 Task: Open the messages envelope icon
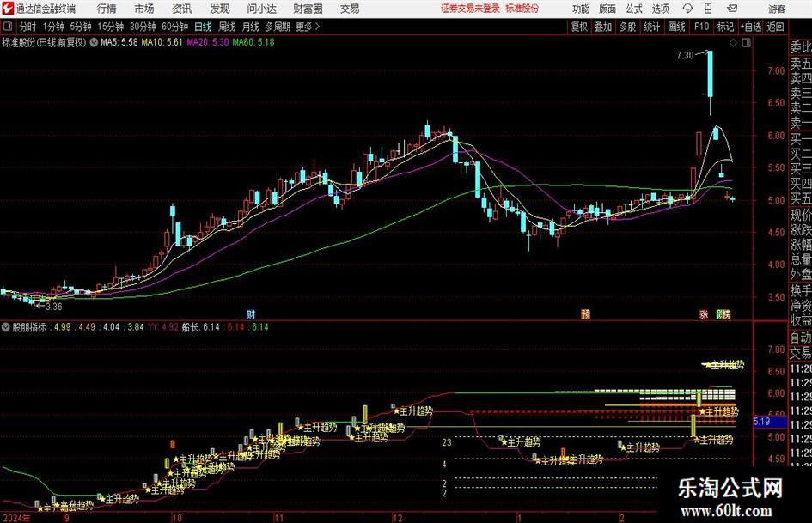click(x=732, y=9)
